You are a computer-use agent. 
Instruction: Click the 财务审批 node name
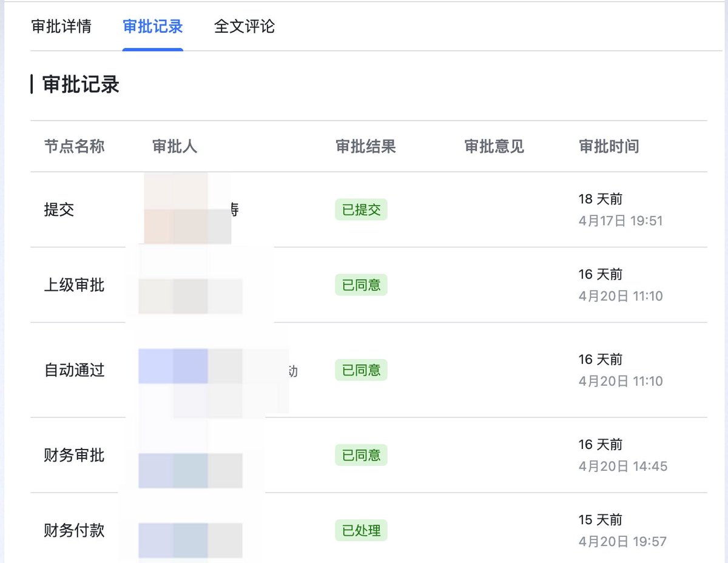click(x=74, y=455)
